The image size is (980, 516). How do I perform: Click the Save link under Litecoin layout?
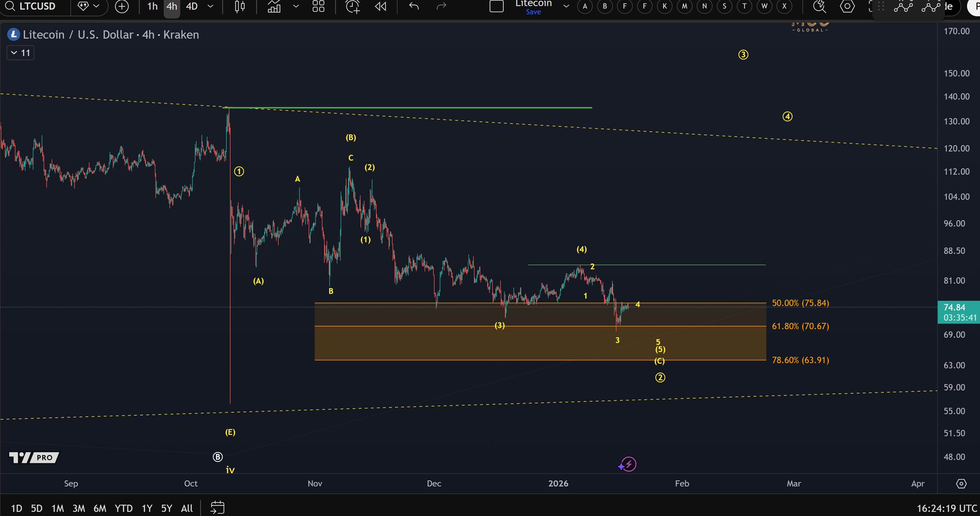point(533,12)
